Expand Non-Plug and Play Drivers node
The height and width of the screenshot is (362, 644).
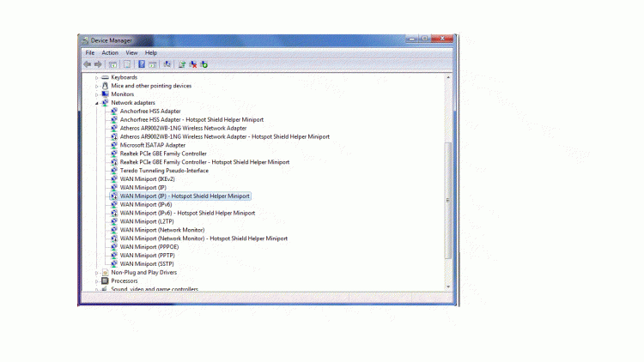(97, 273)
